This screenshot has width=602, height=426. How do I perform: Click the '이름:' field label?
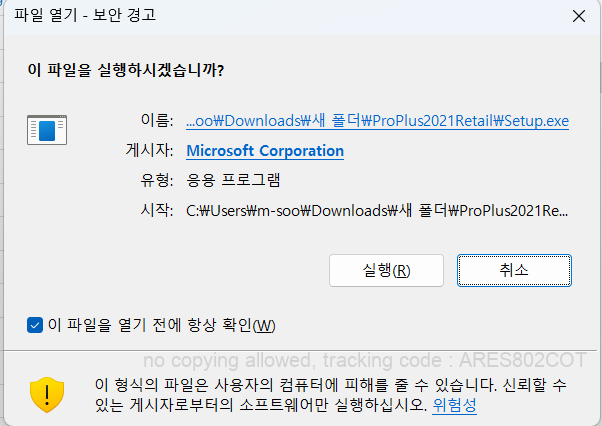click(157, 121)
